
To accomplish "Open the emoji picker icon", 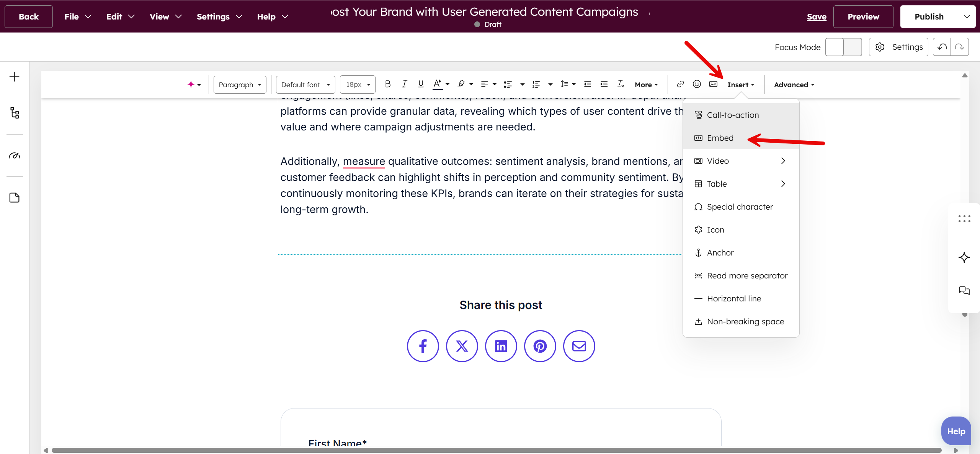I will [696, 84].
